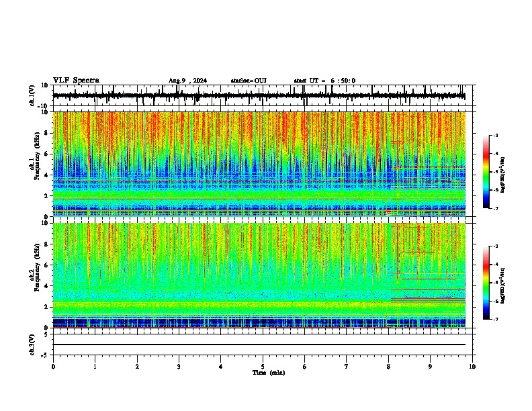
Task: Select the ch.2 spectrogram color scale bar
Action: (x=486, y=283)
